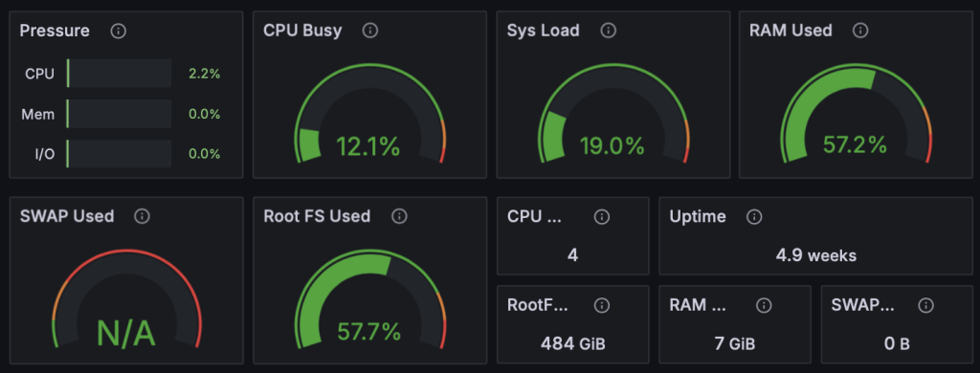This screenshot has width=980, height=373.
Task: Click the SWAP Used info icon
Action: tap(143, 217)
